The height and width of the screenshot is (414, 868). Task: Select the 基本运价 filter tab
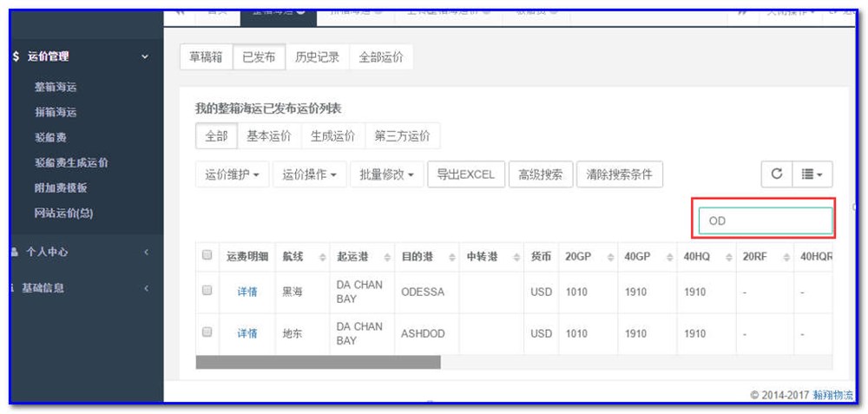[269, 136]
